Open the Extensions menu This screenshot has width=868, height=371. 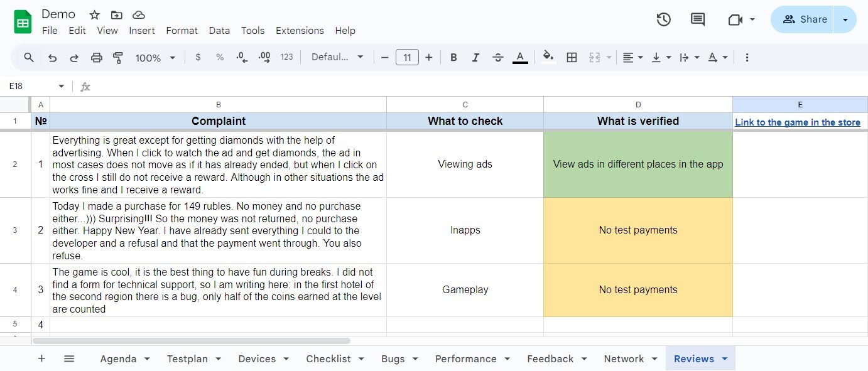point(300,30)
